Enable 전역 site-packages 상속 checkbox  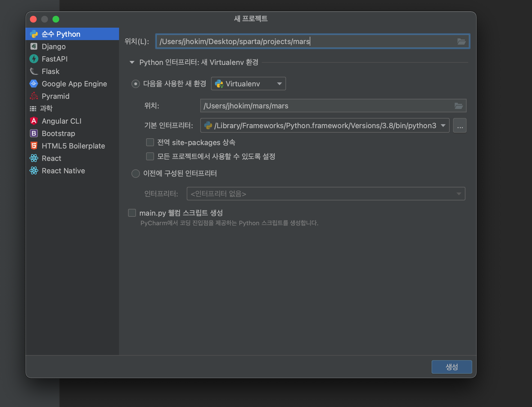[150, 142]
